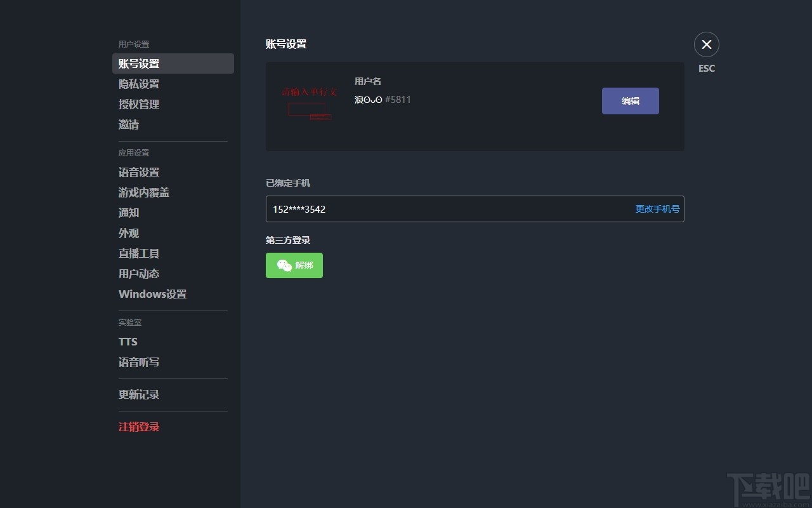This screenshot has height=508, width=812.
Task: Click 解绑 to unbind WeChat
Action: tap(294, 265)
